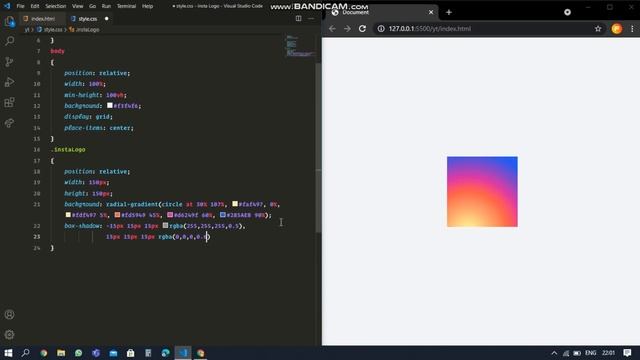
Task: Open the Run and Debug view
Action: tap(9, 82)
